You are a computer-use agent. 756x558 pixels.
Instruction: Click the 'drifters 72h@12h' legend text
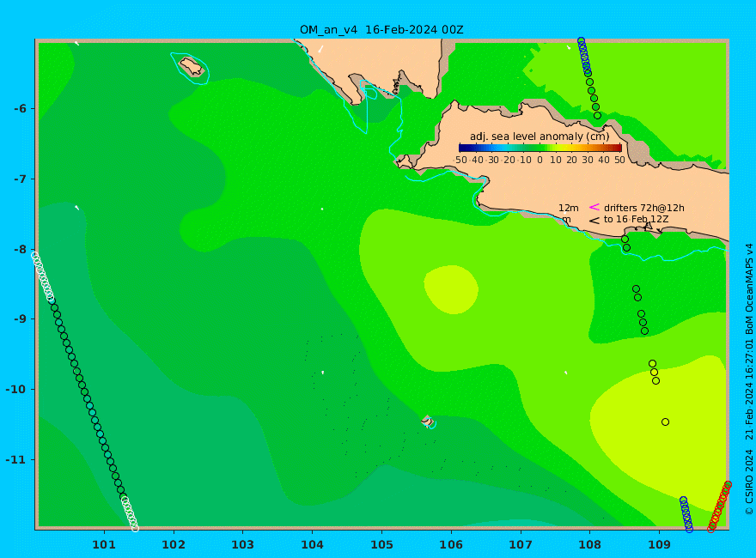point(643,208)
